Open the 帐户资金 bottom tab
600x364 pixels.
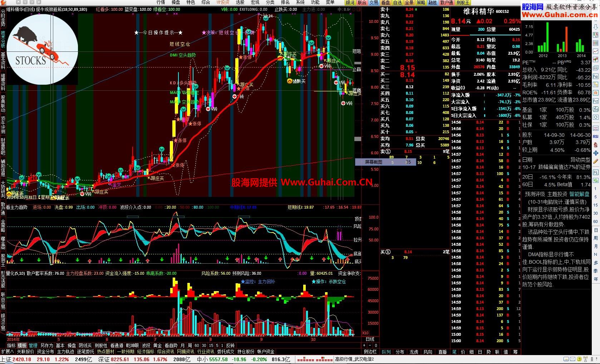tap(266, 351)
